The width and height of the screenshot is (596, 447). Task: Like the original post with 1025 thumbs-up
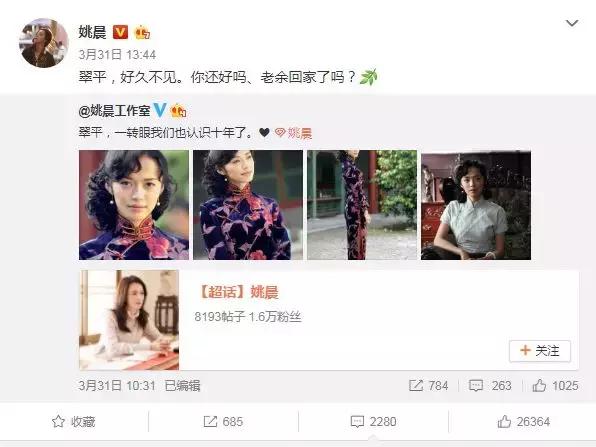[x=555, y=385]
